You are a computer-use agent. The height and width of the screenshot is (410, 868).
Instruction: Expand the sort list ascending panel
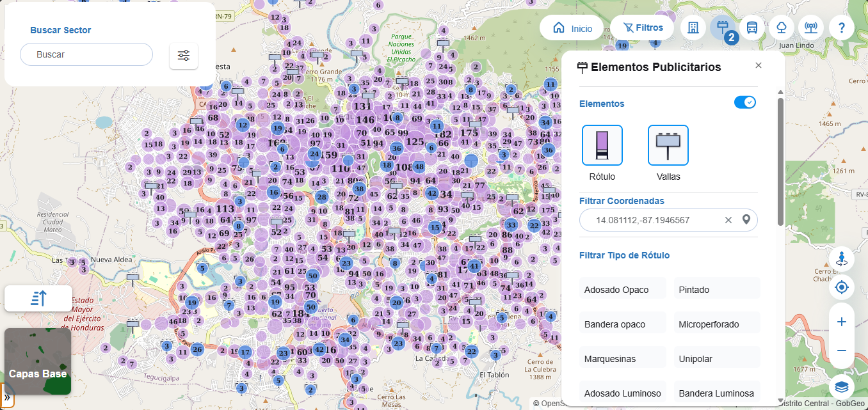(38, 298)
